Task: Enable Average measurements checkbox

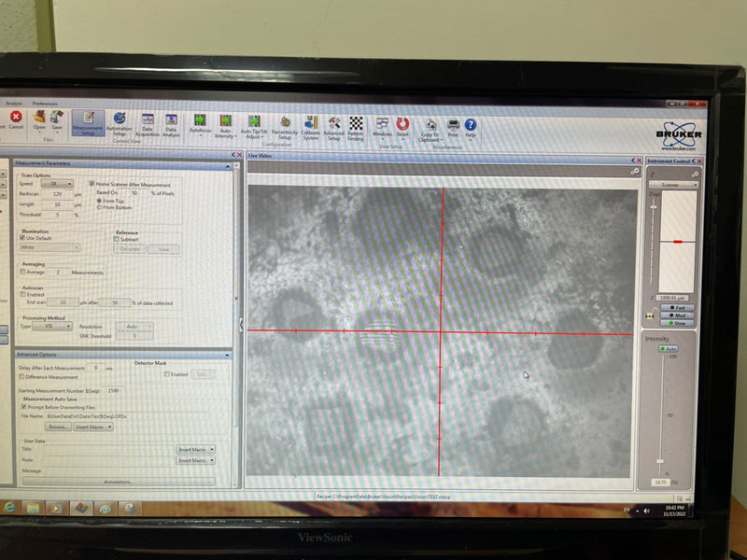Action: pos(22,272)
